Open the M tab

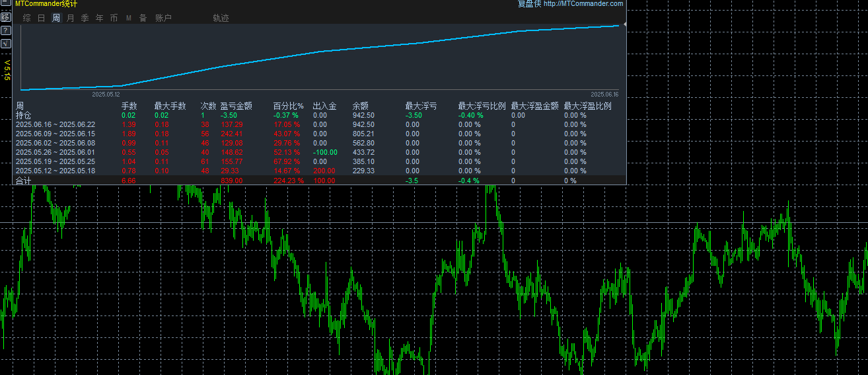click(x=128, y=18)
